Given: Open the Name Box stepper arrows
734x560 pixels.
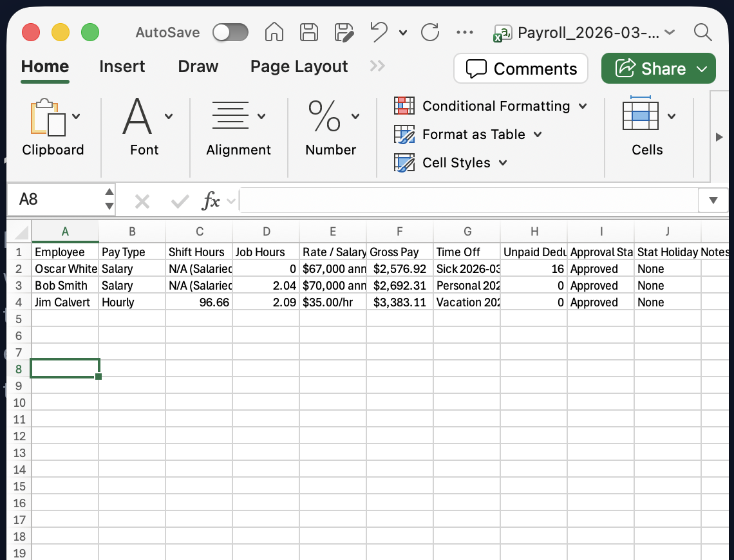Looking at the screenshot, I should (109, 200).
